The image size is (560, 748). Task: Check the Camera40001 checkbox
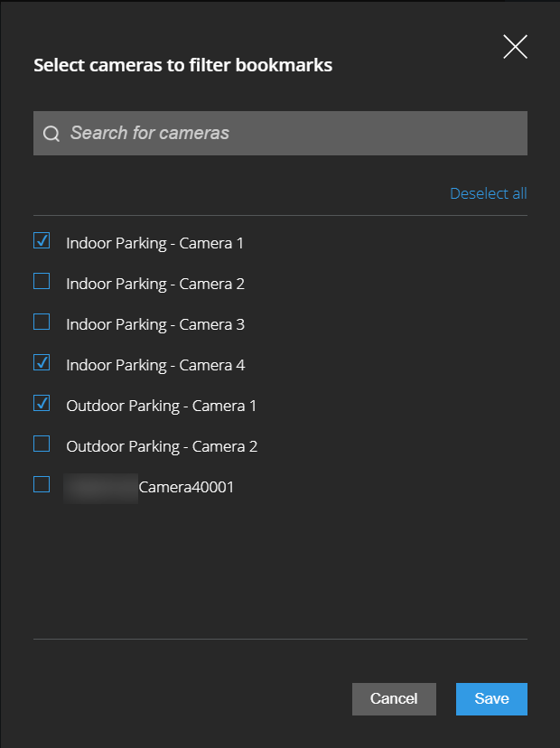(41, 484)
